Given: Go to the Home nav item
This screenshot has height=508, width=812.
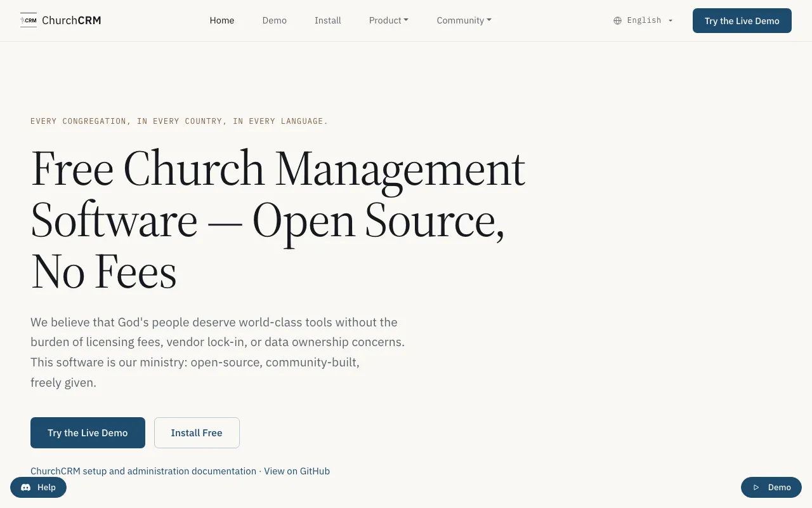Looking at the screenshot, I should coord(222,20).
